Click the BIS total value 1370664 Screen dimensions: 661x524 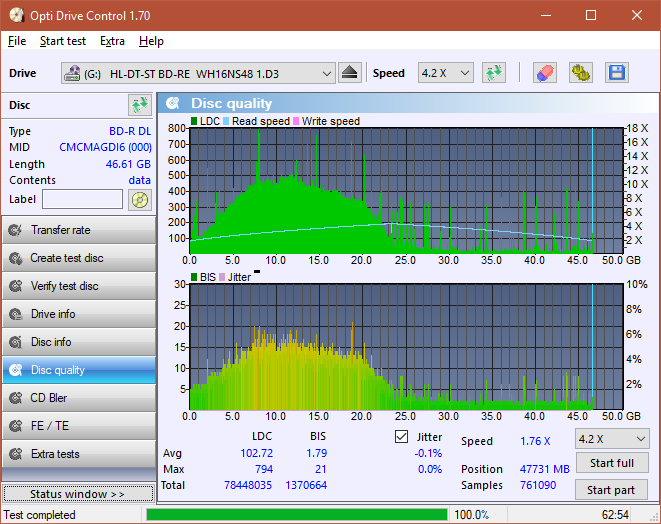click(306, 485)
